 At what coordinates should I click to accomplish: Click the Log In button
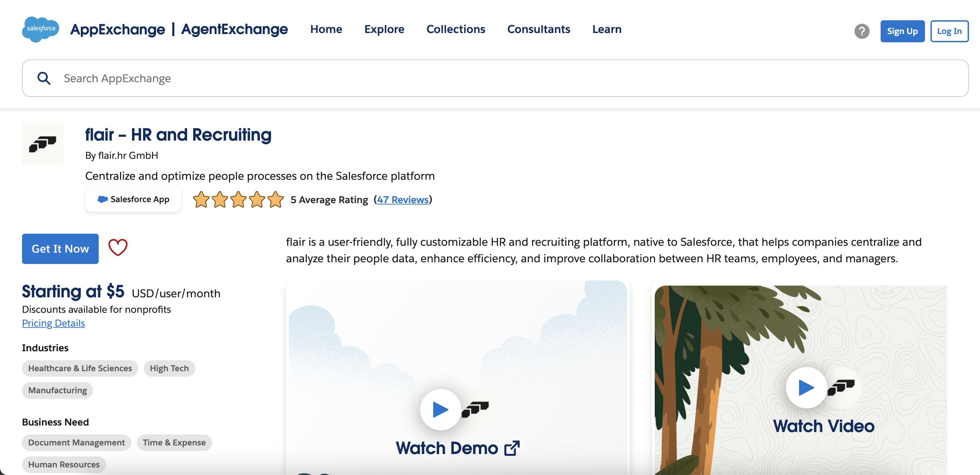[949, 31]
